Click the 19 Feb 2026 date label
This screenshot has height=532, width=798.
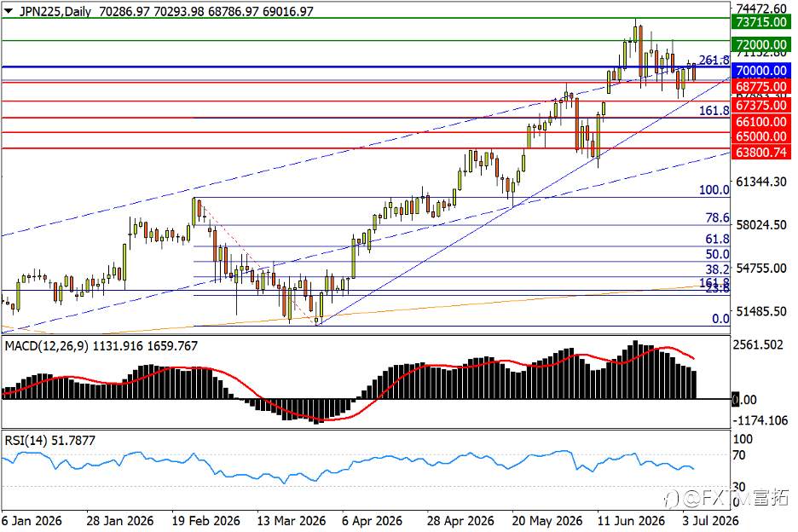point(205,521)
